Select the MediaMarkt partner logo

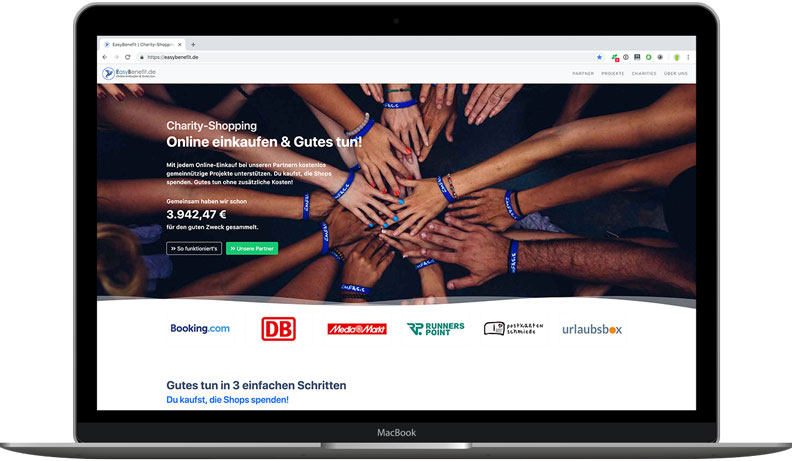[x=357, y=329]
